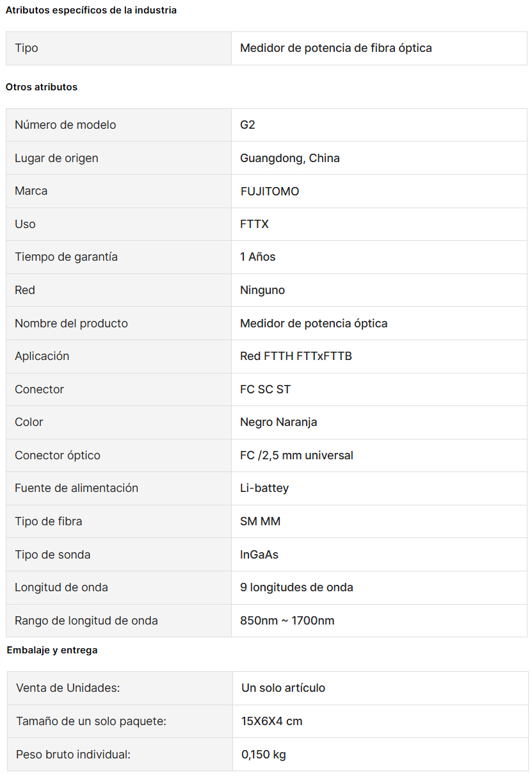Click the 'Nombre del producto' label cell

tap(118, 323)
